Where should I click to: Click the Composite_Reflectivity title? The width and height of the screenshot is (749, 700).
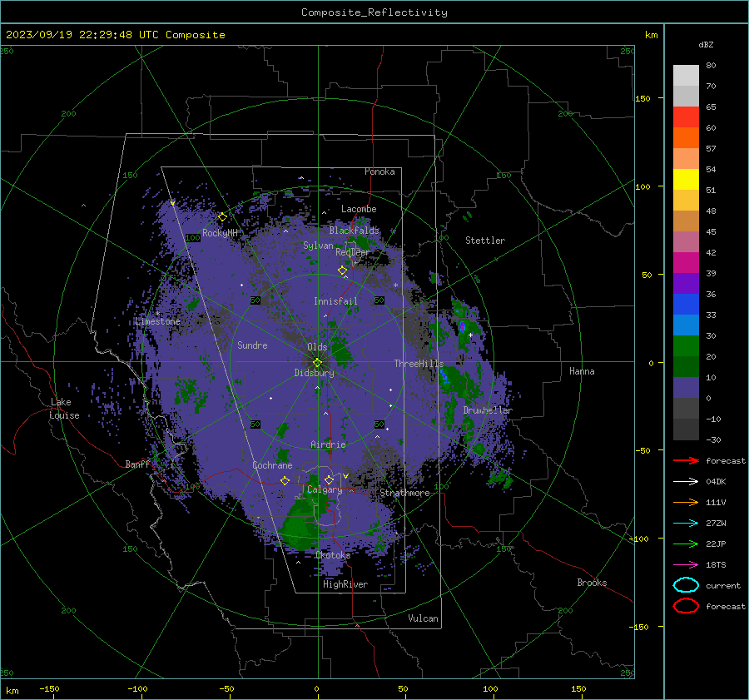[374, 12]
